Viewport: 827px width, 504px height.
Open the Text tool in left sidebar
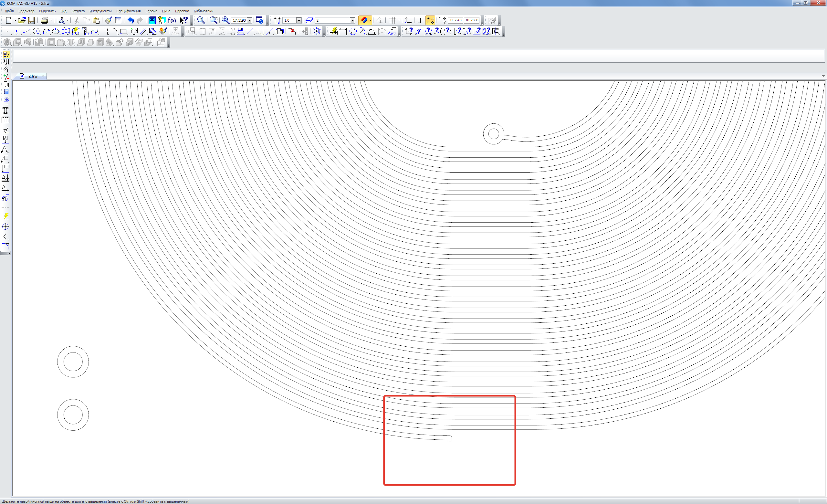pos(5,110)
